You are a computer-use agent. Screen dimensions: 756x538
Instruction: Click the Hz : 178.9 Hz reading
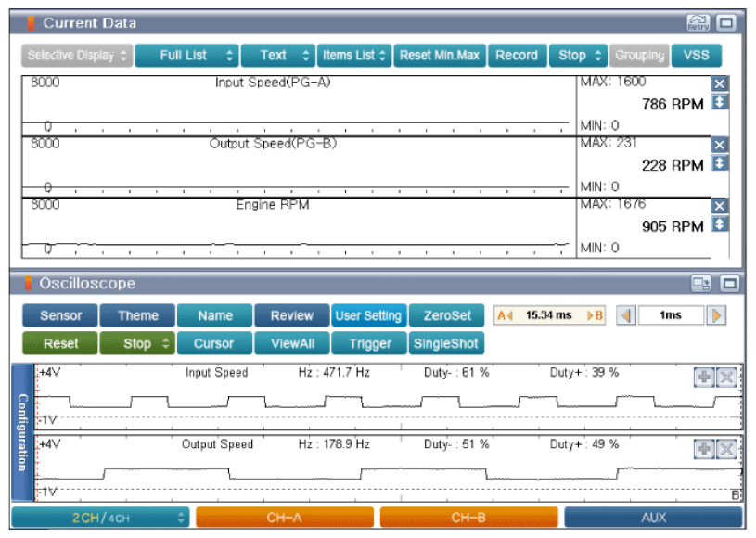coord(334,444)
